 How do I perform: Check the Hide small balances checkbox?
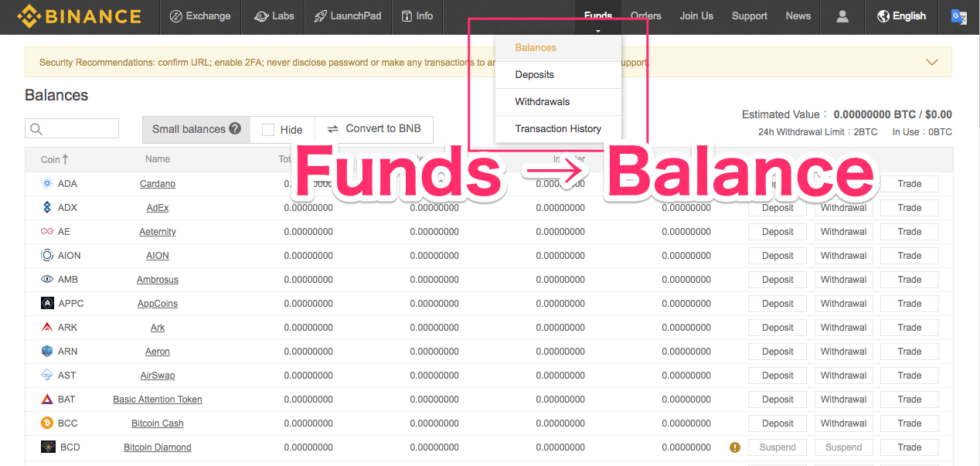tap(268, 130)
